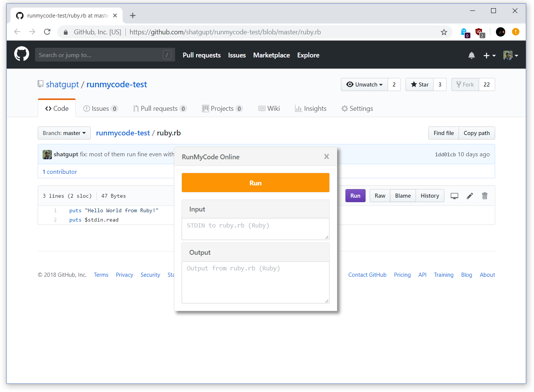Open Pull requests in top navigation

[202, 55]
